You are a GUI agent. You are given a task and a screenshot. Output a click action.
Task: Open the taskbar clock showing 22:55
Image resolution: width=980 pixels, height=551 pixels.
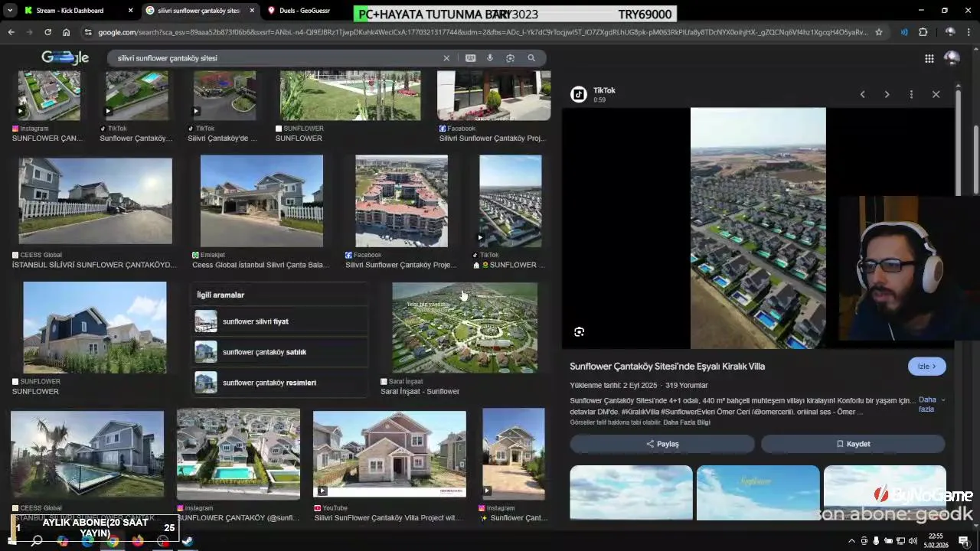click(938, 541)
